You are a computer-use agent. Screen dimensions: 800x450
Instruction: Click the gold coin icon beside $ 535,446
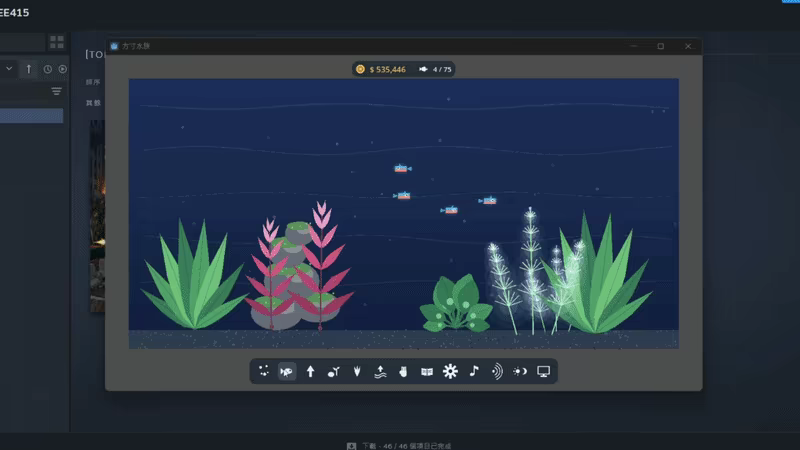(360, 69)
